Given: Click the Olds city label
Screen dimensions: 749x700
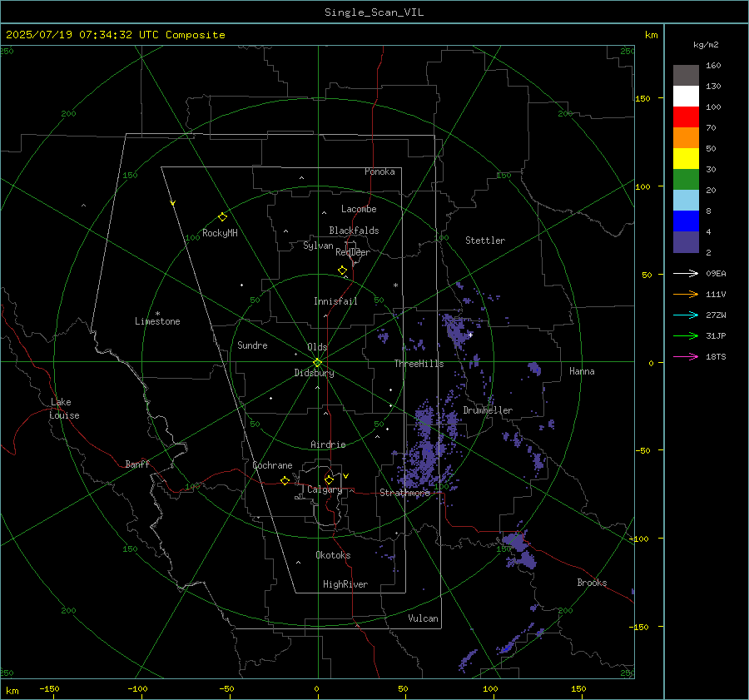Looking at the screenshot, I should (317, 347).
